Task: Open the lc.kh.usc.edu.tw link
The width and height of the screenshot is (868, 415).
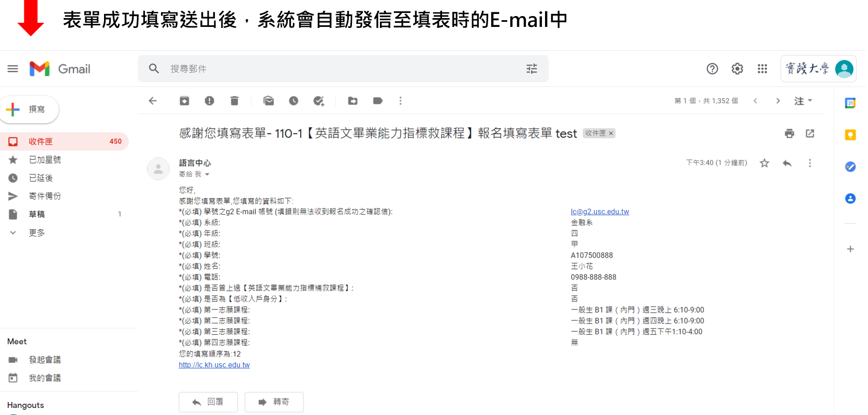Action: pyautogui.click(x=214, y=365)
